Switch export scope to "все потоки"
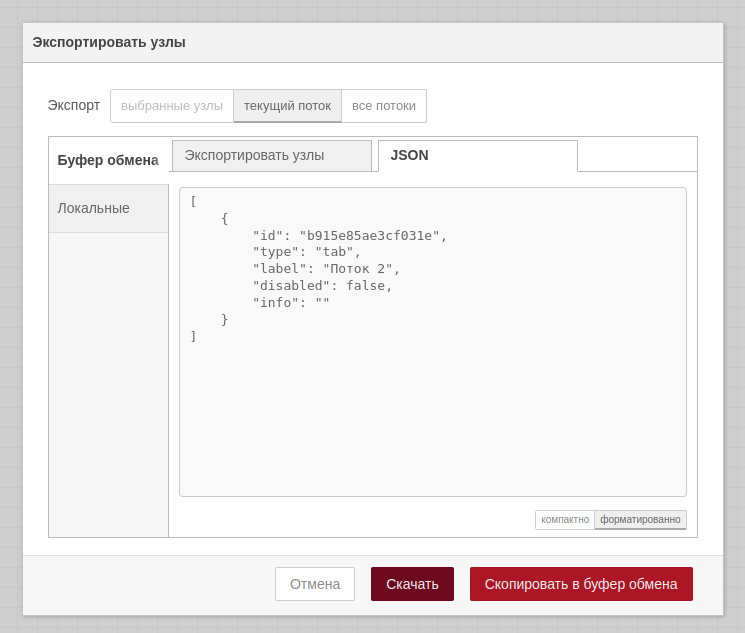 pyautogui.click(x=384, y=106)
